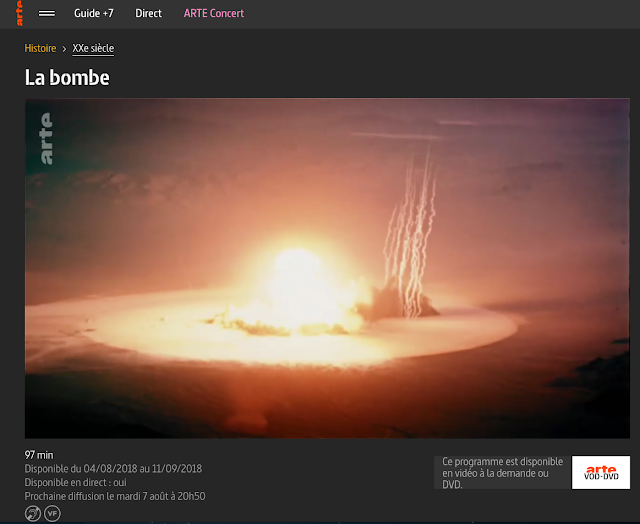Click the VF French version icon
This screenshot has width=640, height=524.
coord(52,513)
